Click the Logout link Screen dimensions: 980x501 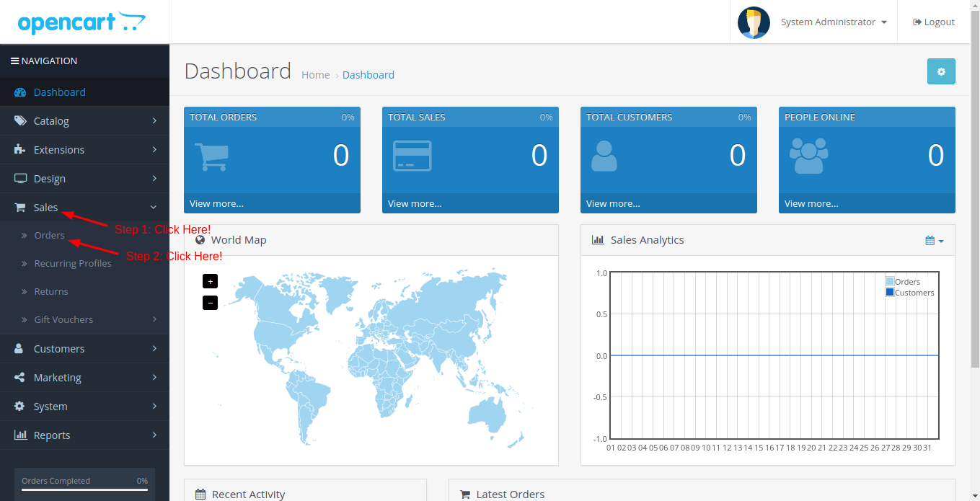tap(934, 22)
